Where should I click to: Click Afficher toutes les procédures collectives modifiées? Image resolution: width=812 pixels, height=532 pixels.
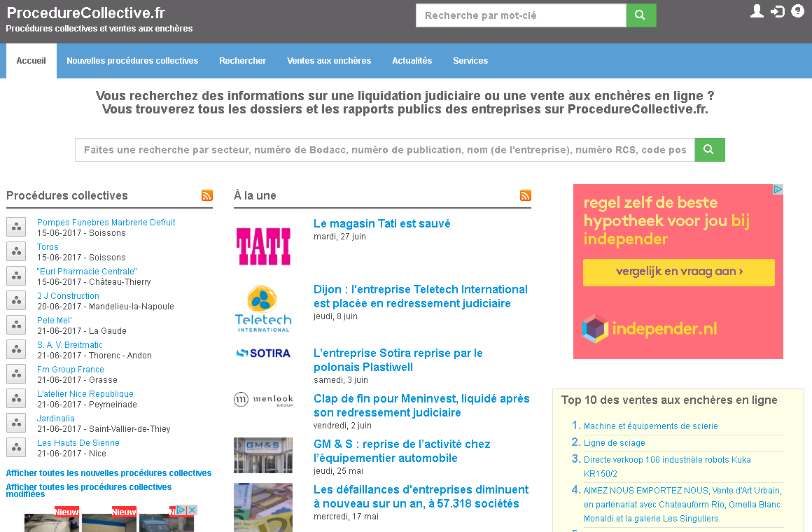pyautogui.click(x=89, y=490)
